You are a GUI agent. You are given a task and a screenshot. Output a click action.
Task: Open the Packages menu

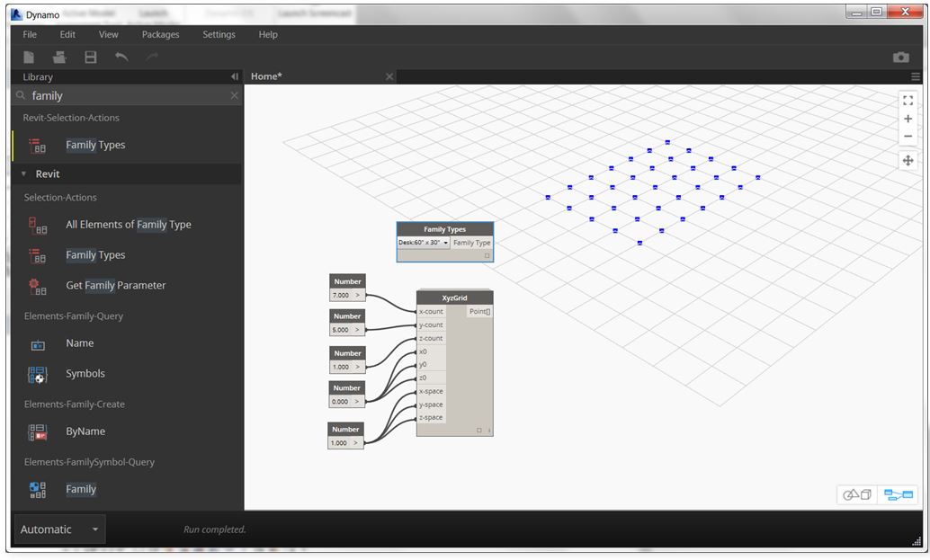(x=160, y=34)
